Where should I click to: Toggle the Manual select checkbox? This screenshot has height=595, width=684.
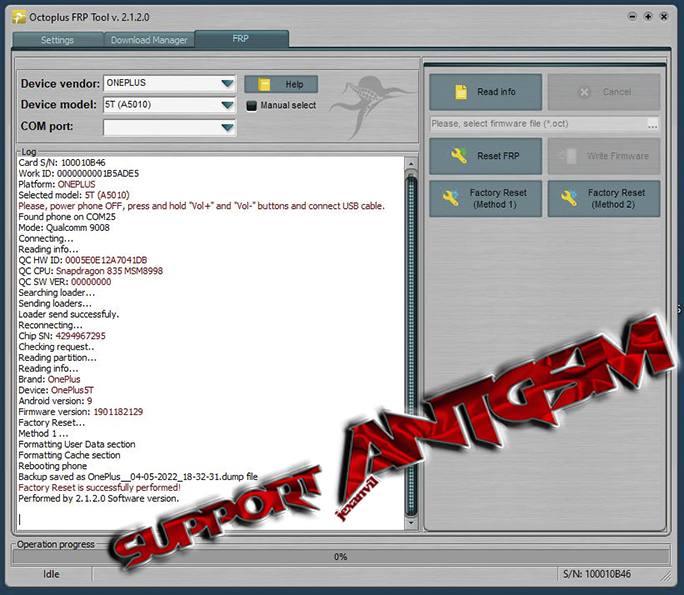click(x=251, y=106)
